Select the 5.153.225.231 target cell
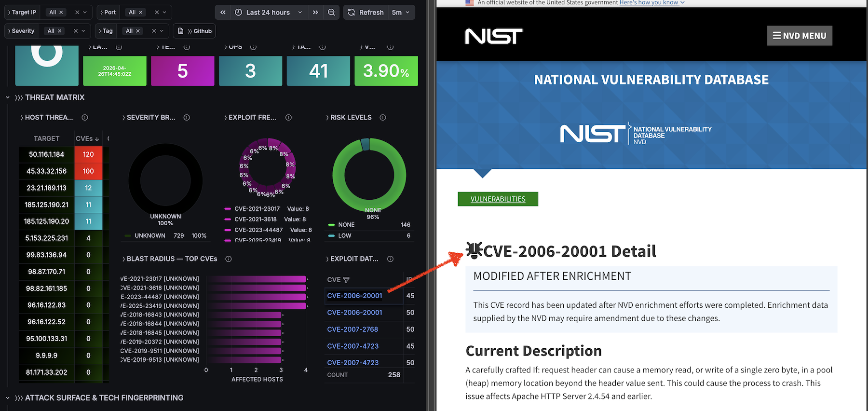Viewport: 868px width, 411px height. click(47, 238)
